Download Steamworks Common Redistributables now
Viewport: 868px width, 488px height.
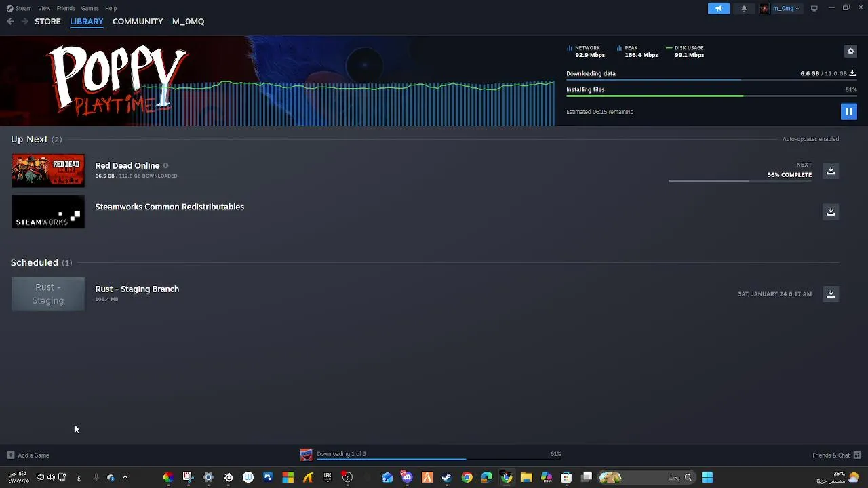click(831, 211)
